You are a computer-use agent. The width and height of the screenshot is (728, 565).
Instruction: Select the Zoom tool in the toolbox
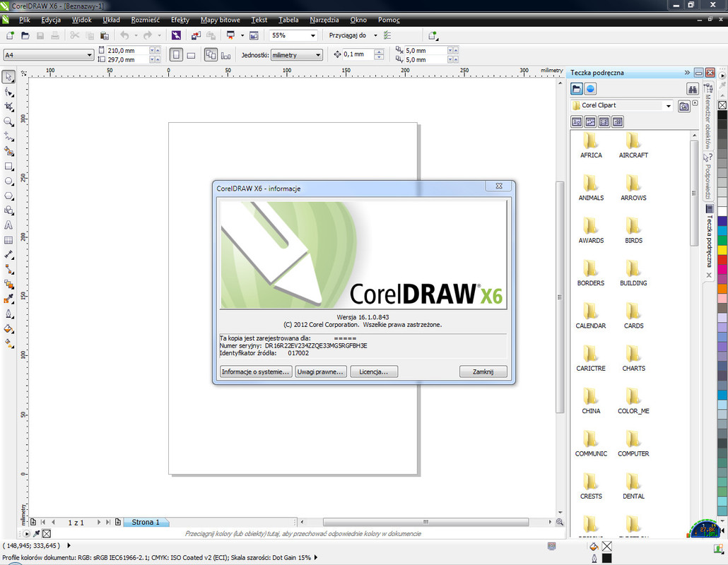point(8,121)
